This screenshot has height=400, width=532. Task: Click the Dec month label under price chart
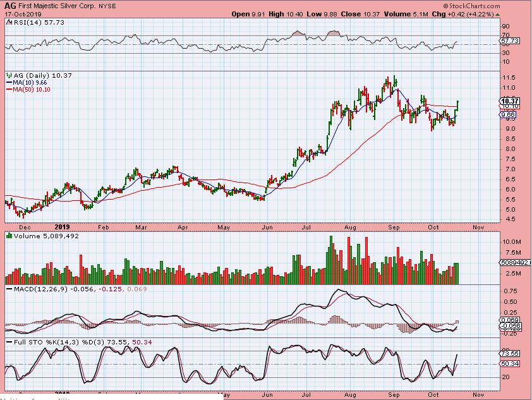pos(25,227)
